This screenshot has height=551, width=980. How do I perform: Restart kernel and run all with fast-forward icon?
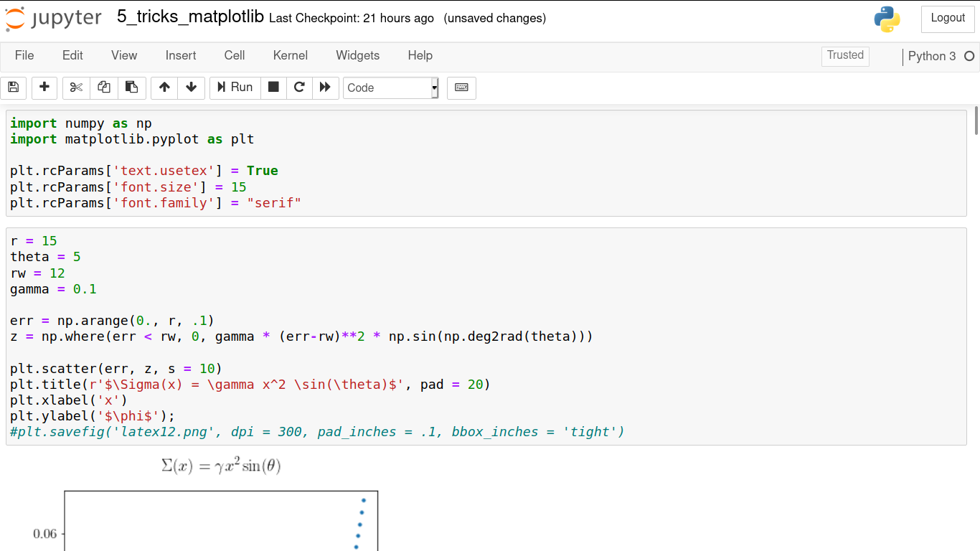click(x=325, y=88)
